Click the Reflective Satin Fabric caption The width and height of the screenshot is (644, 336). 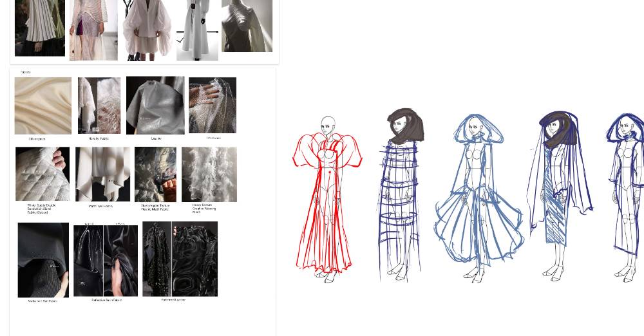click(x=106, y=300)
